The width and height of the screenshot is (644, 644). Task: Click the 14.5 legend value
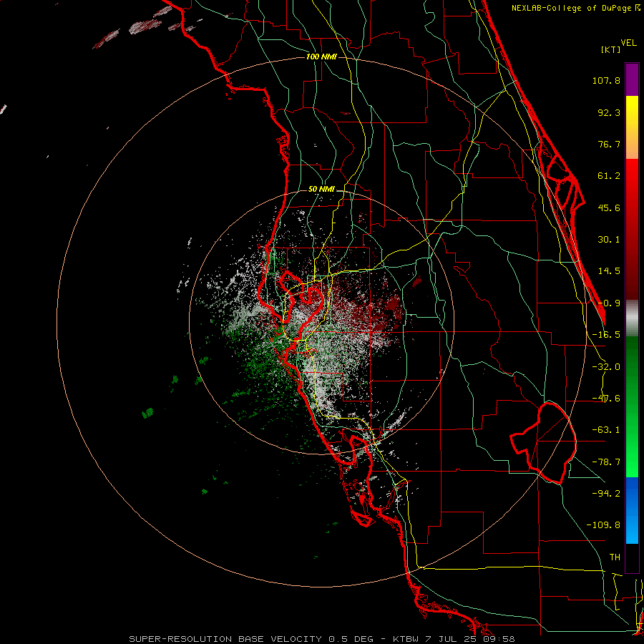click(x=609, y=271)
